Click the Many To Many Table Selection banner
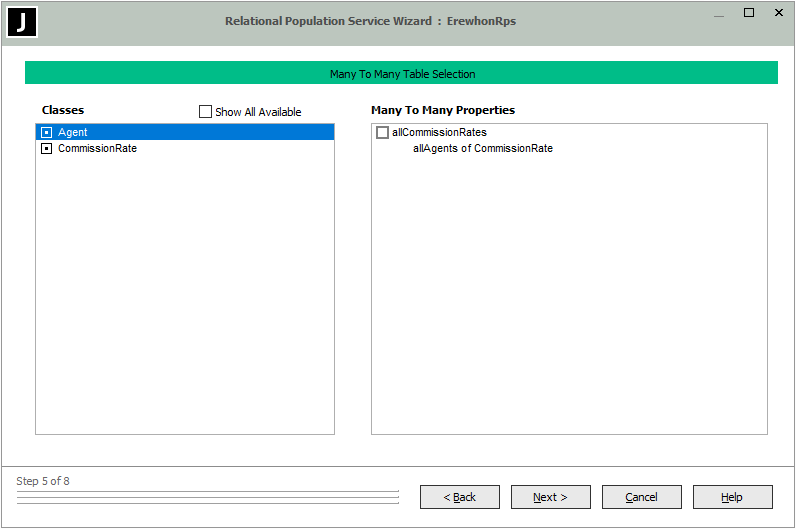Image resolution: width=796 pixels, height=529 pixels. coord(401,73)
